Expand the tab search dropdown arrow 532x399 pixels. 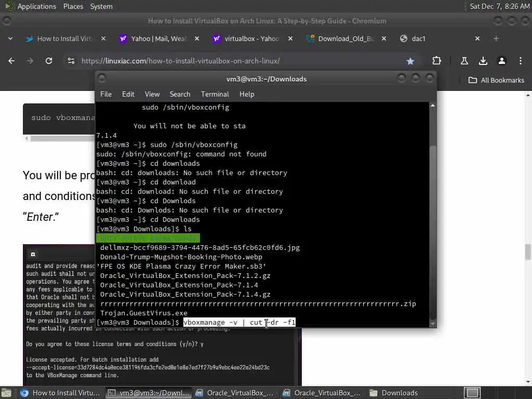coord(10,38)
